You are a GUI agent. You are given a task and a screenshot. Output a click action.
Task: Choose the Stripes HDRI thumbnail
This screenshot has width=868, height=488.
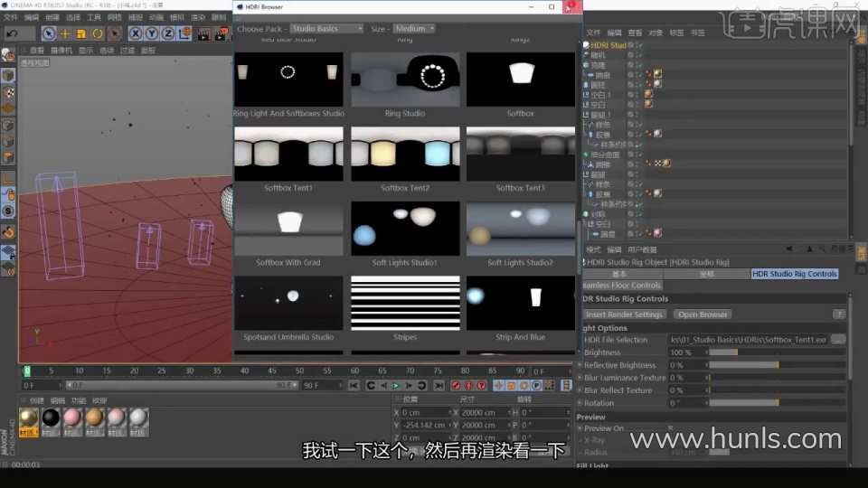click(x=405, y=304)
